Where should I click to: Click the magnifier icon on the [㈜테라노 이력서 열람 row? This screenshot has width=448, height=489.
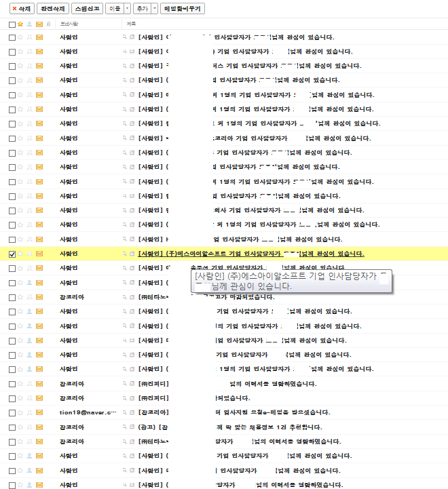click(x=125, y=442)
